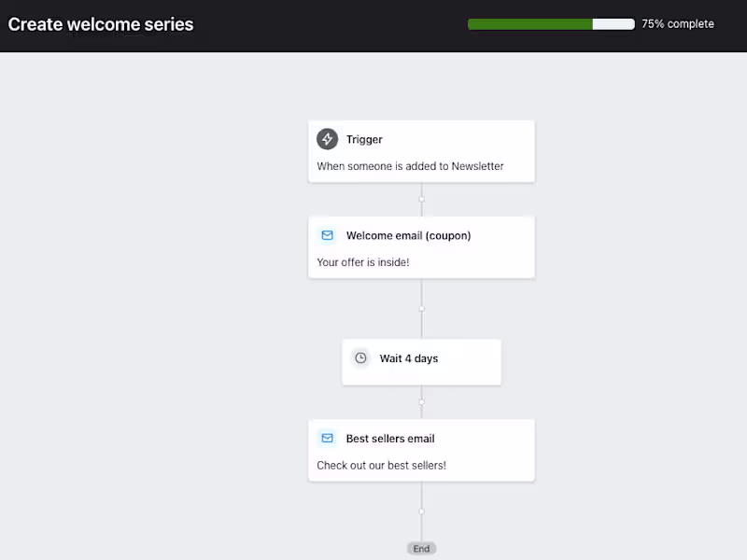Select the Trigger step title
The height and width of the screenshot is (560, 747).
pos(364,140)
